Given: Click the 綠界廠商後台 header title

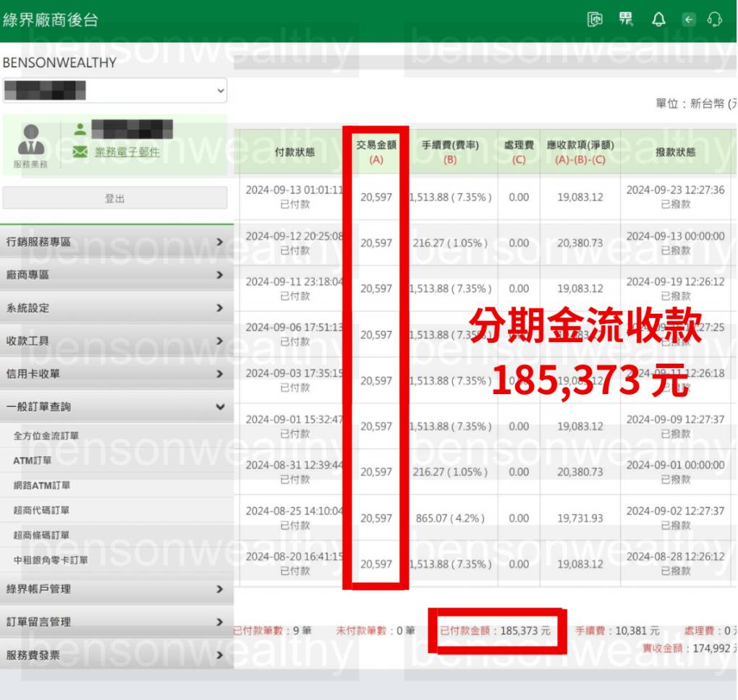Looking at the screenshot, I should pyautogui.click(x=51, y=20).
